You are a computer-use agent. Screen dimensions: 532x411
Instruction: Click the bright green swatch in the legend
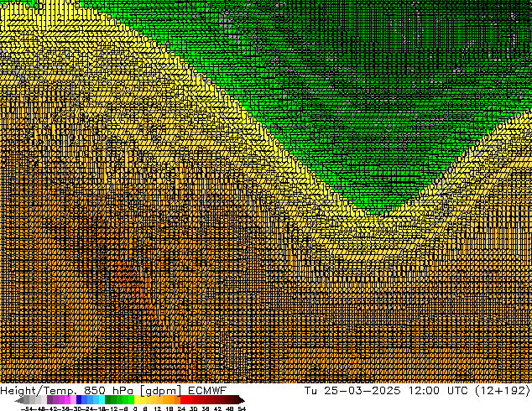pyautogui.click(x=131, y=400)
